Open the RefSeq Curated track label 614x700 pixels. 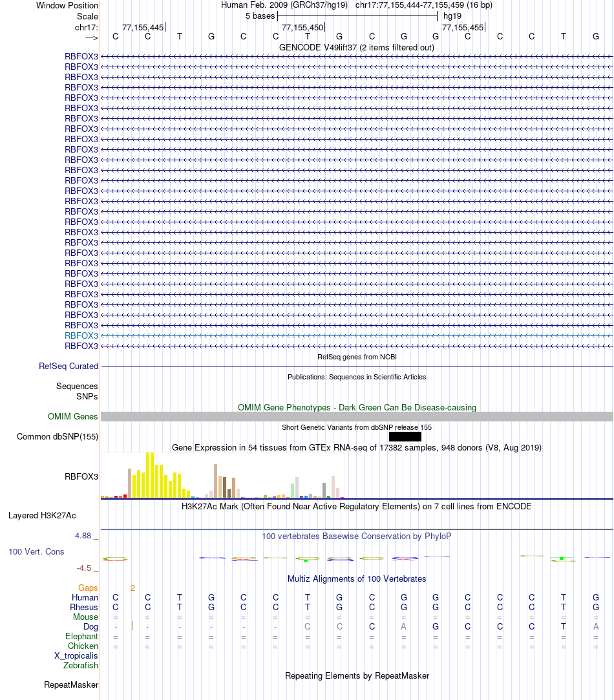pyautogui.click(x=69, y=366)
